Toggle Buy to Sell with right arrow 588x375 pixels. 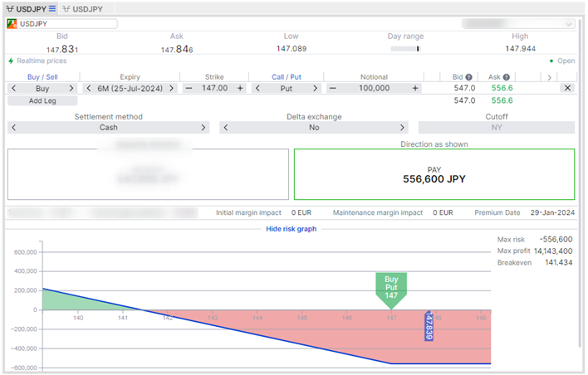(71, 89)
